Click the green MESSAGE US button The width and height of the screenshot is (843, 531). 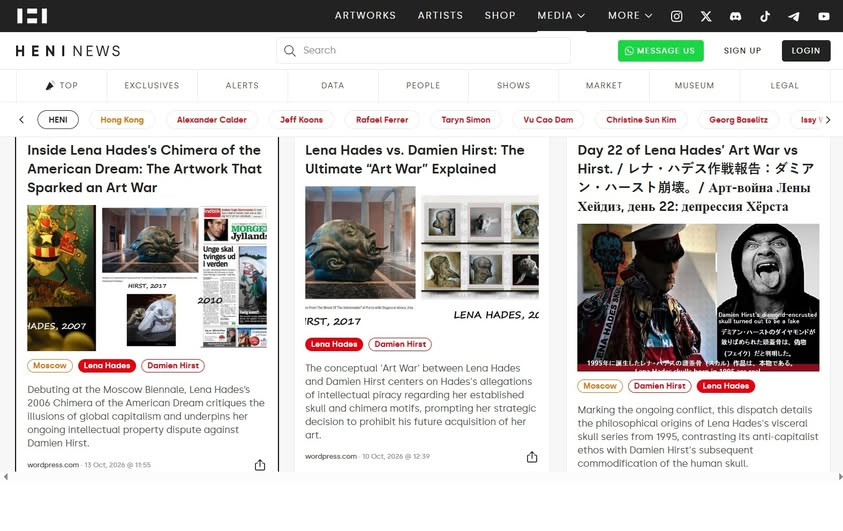click(660, 51)
